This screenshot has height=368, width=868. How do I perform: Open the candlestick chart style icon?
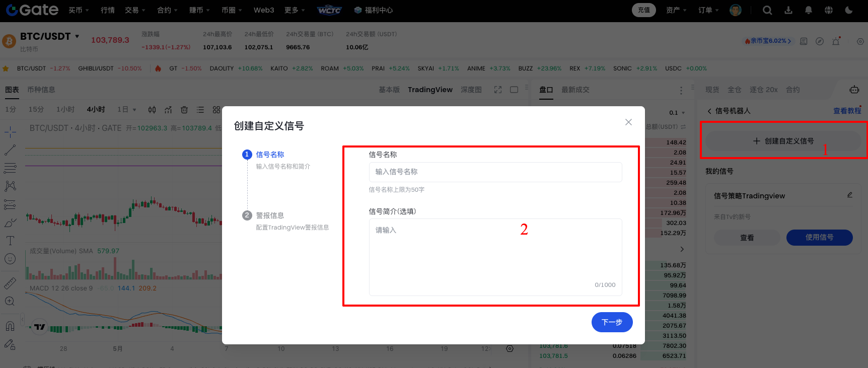(152, 110)
